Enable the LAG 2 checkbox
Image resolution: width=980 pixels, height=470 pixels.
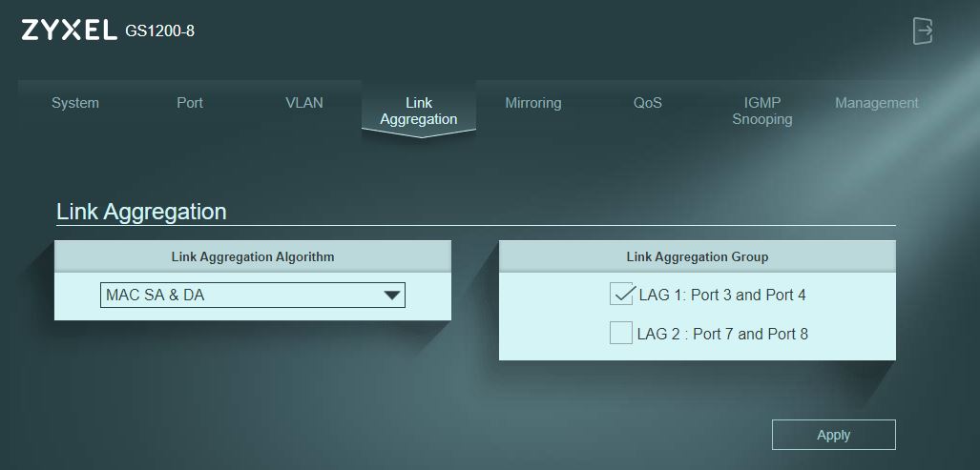tap(621, 334)
